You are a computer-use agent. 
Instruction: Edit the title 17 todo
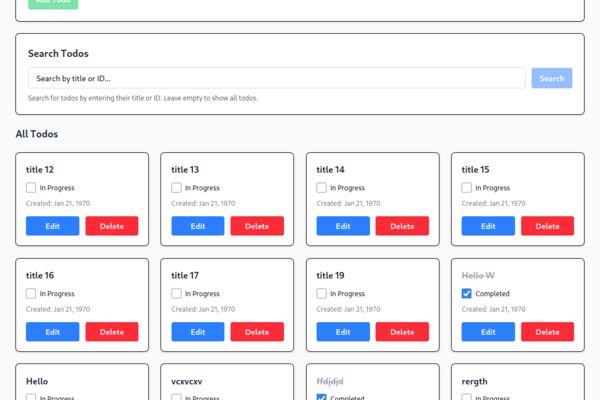point(198,332)
